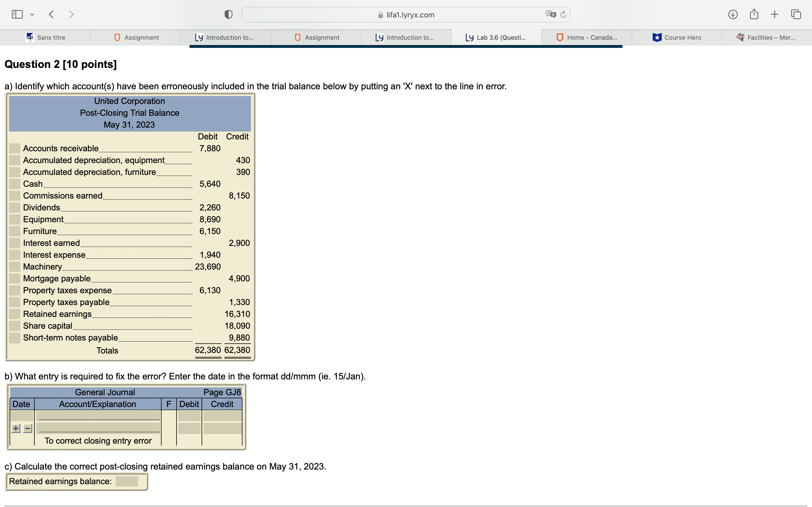
Task: Open the downloads icon
Action: tap(733, 14)
